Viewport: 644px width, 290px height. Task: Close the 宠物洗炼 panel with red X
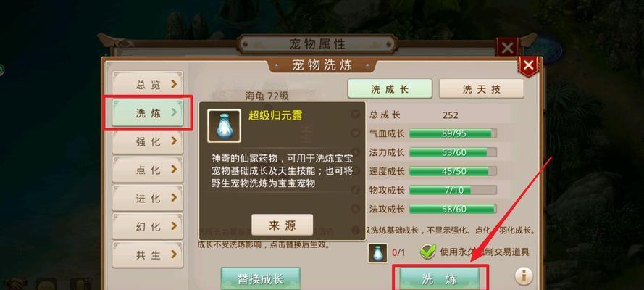(529, 66)
